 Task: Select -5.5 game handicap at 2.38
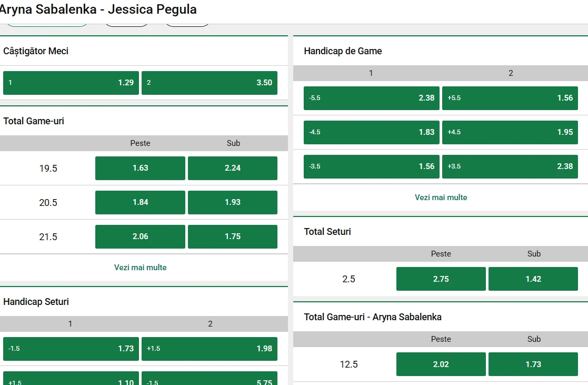coord(372,98)
